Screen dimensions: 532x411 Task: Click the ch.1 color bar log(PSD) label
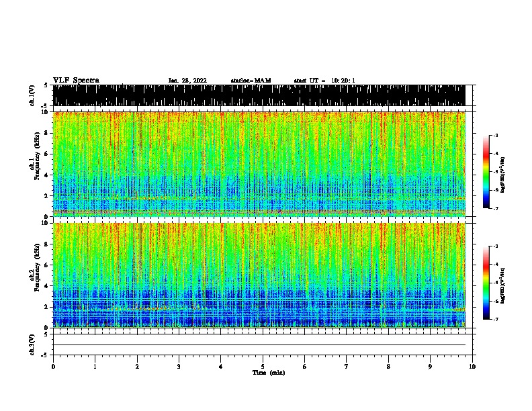tap(503, 175)
